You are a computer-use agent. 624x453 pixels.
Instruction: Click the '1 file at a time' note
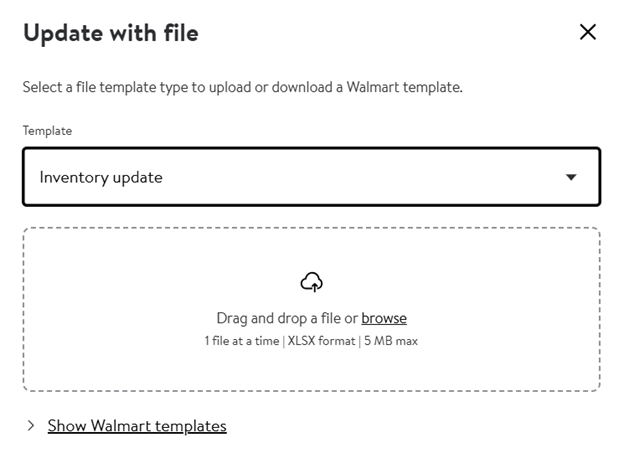click(x=242, y=341)
